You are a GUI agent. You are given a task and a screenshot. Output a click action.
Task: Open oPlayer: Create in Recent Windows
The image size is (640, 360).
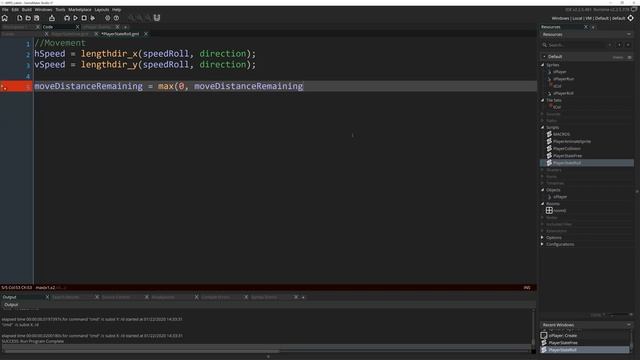pyautogui.click(x=562, y=336)
